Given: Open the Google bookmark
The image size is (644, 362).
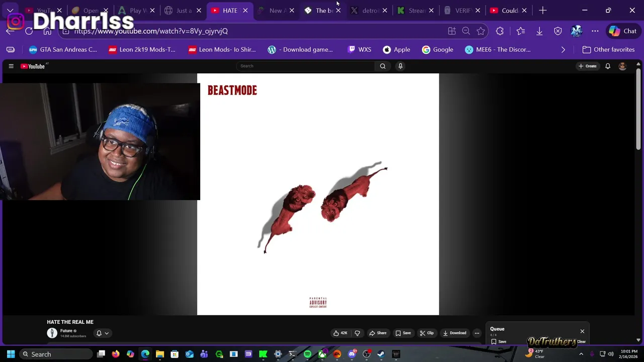Looking at the screenshot, I should pyautogui.click(x=438, y=49).
